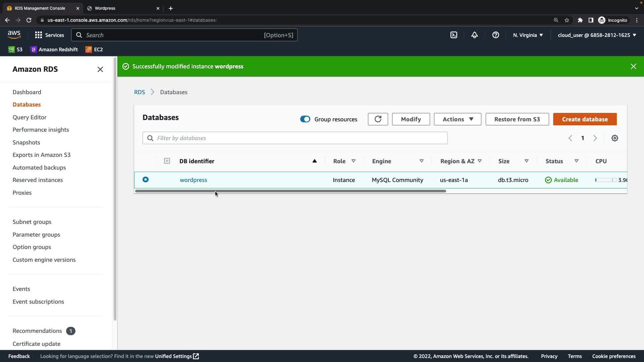Open AWS CloudShell icon in top bar

(x=453, y=35)
